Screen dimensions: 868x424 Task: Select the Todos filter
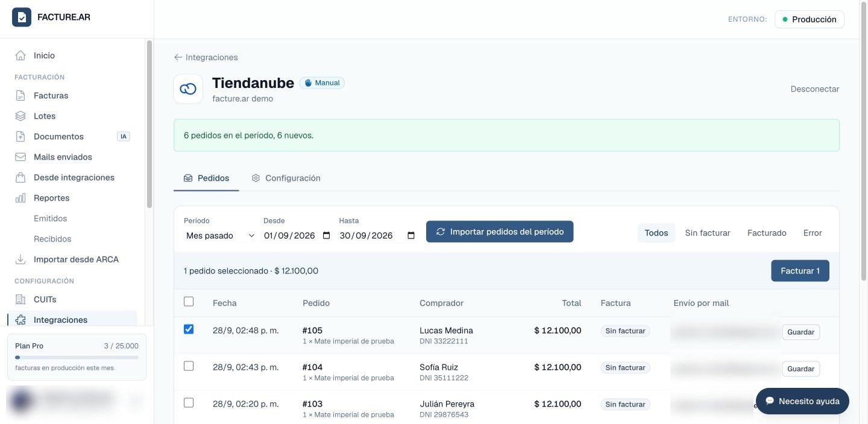point(656,233)
